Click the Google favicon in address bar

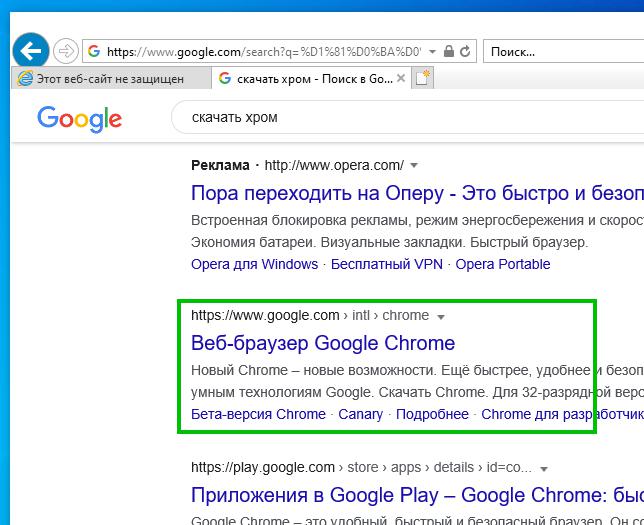(x=94, y=51)
